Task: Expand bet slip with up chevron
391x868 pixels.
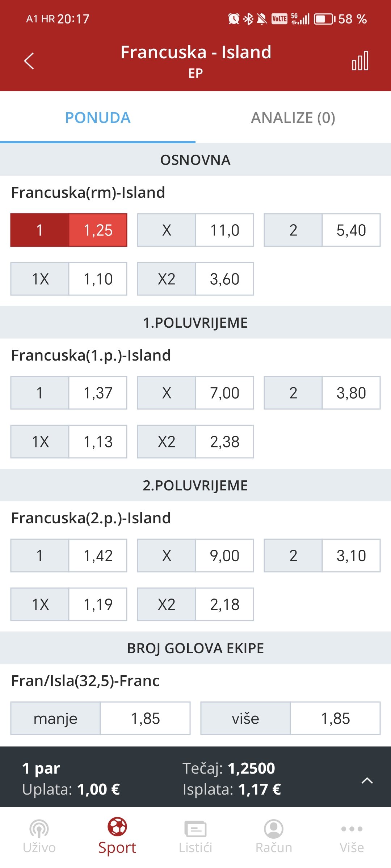Action: pyautogui.click(x=367, y=780)
